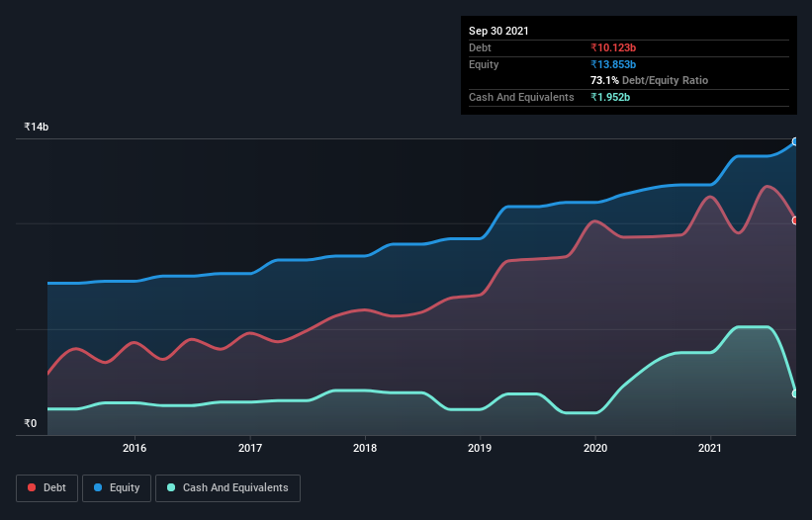Click the Debt label in tooltip
This screenshot has height=520, width=812.
click(x=480, y=47)
